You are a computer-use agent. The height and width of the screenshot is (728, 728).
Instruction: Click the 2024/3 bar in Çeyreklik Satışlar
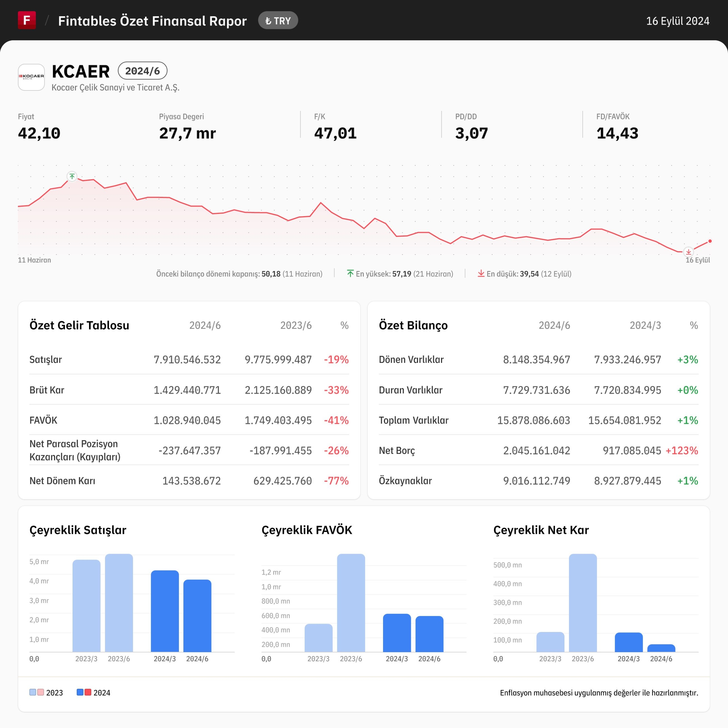165,611
